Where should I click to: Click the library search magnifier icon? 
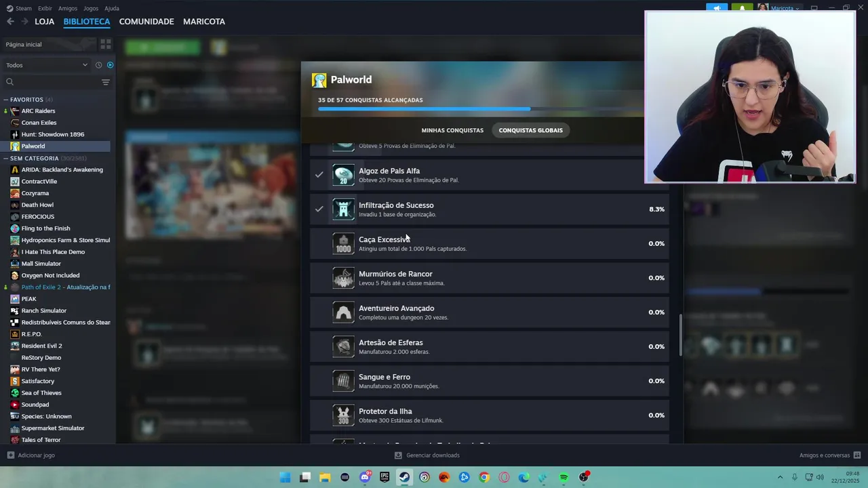(x=9, y=82)
